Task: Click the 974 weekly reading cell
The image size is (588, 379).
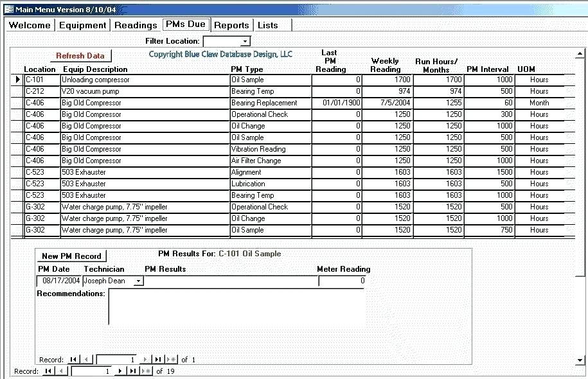Action: point(388,91)
